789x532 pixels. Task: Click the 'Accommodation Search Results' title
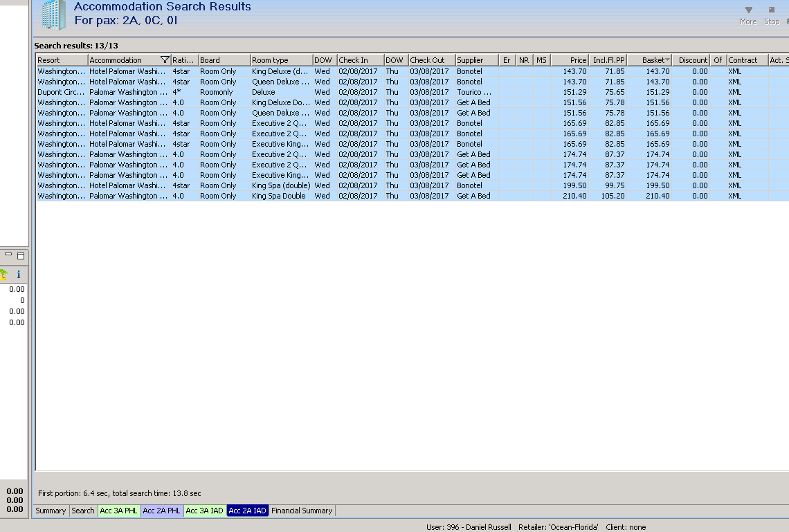(162, 6)
